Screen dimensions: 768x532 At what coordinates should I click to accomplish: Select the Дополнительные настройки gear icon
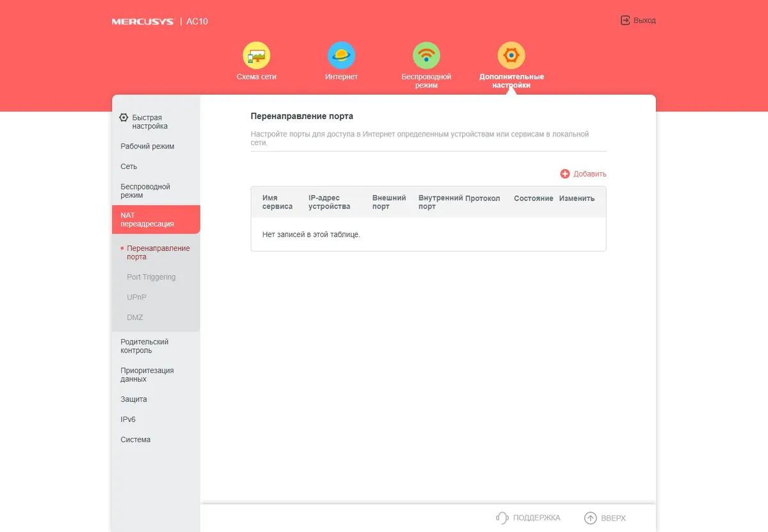(511, 56)
